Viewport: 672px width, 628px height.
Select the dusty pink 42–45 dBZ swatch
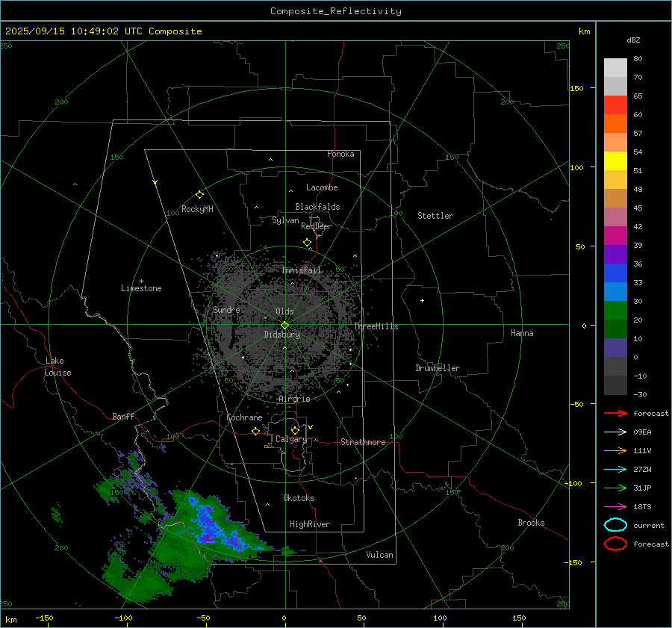pyautogui.click(x=615, y=217)
